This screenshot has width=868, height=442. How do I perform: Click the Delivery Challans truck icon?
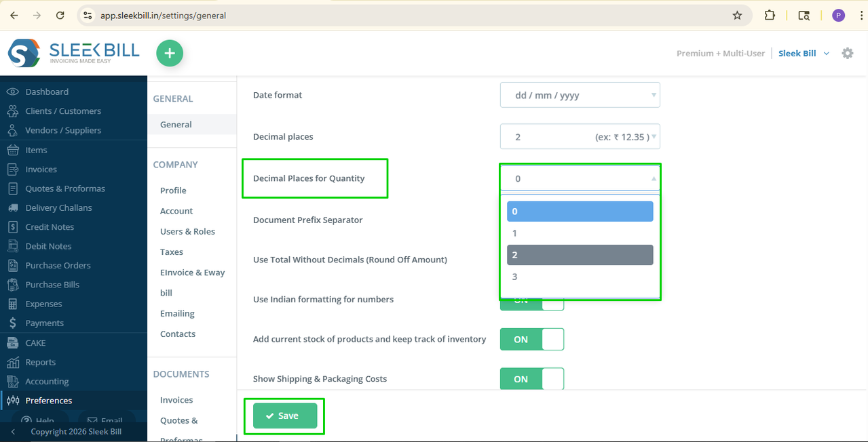[12, 207]
